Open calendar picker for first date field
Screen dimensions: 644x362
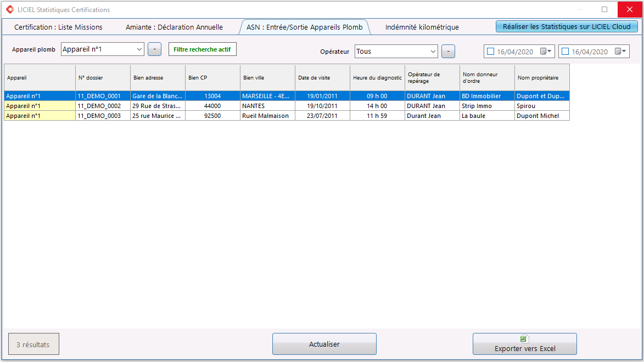546,52
